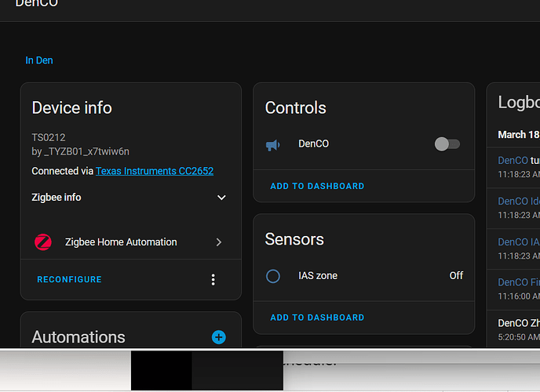Open the three-dot device options menu
The image size is (540, 392).
(x=213, y=279)
